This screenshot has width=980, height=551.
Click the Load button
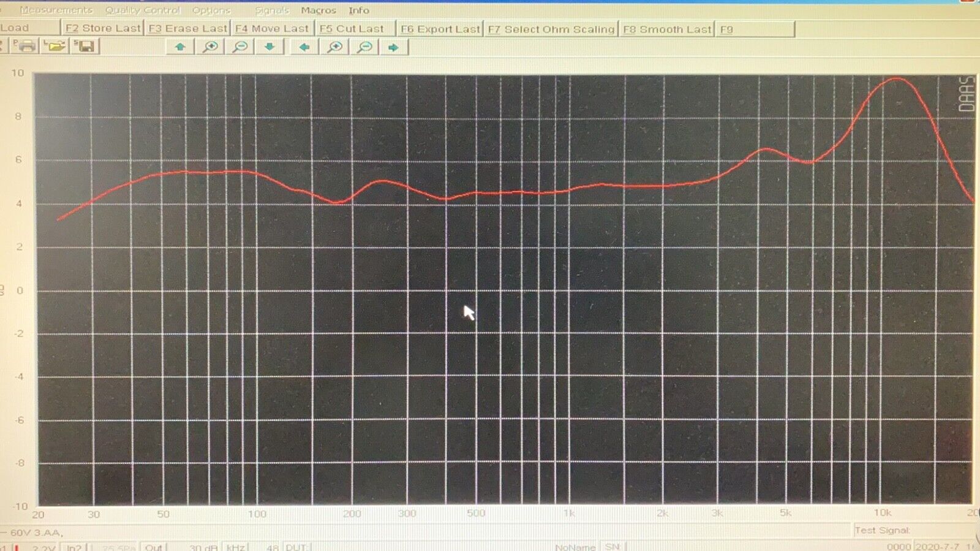coord(29,28)
